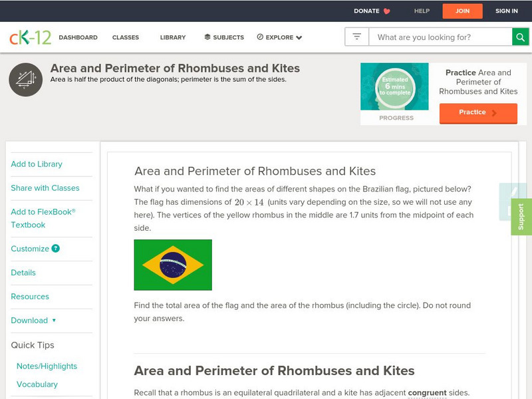Click the Subjects stack icon
532x399 pixels.
coord(207,37)
